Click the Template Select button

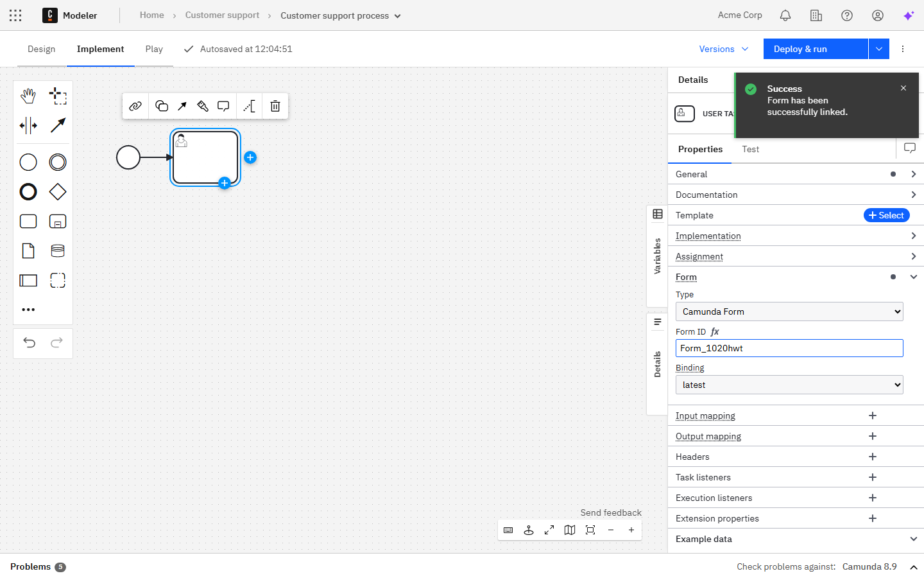click(886, 215)
